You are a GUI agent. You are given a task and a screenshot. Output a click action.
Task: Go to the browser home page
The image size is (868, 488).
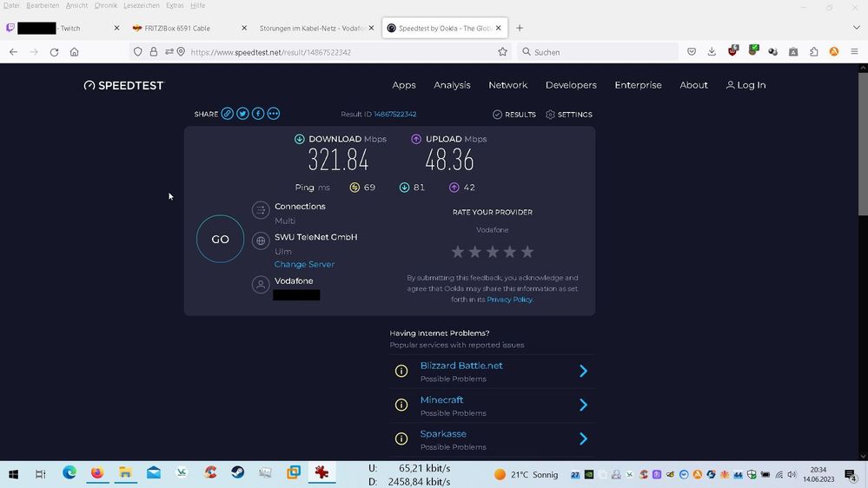click(x=74, y=52)
